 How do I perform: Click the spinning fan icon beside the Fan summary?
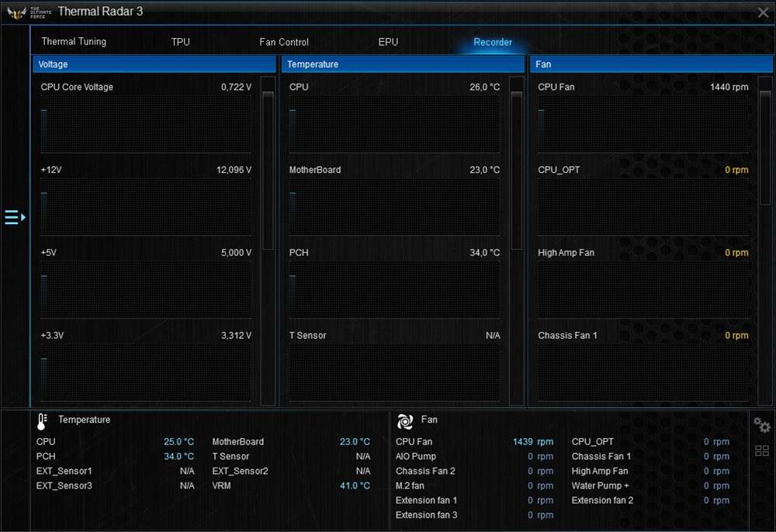tap(405, 421)
